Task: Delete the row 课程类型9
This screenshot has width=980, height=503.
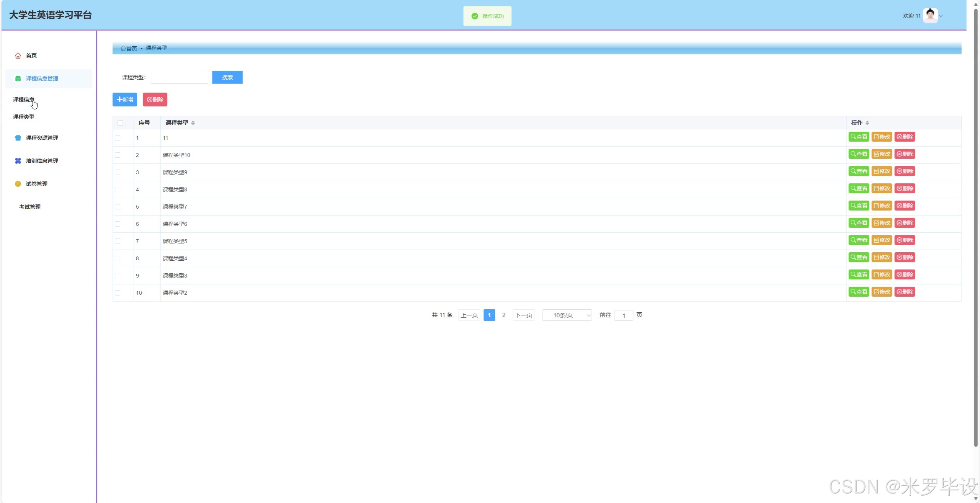Action: point(905,171)
